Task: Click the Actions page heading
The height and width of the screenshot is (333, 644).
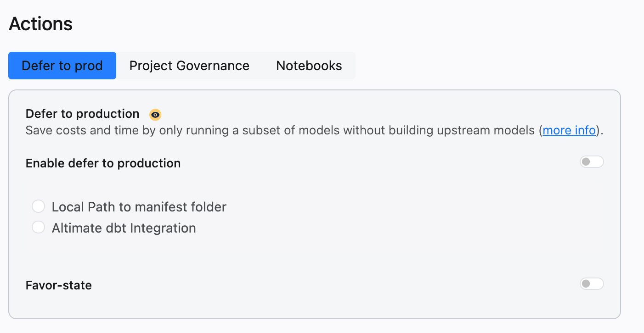Action: pos(40,23)
